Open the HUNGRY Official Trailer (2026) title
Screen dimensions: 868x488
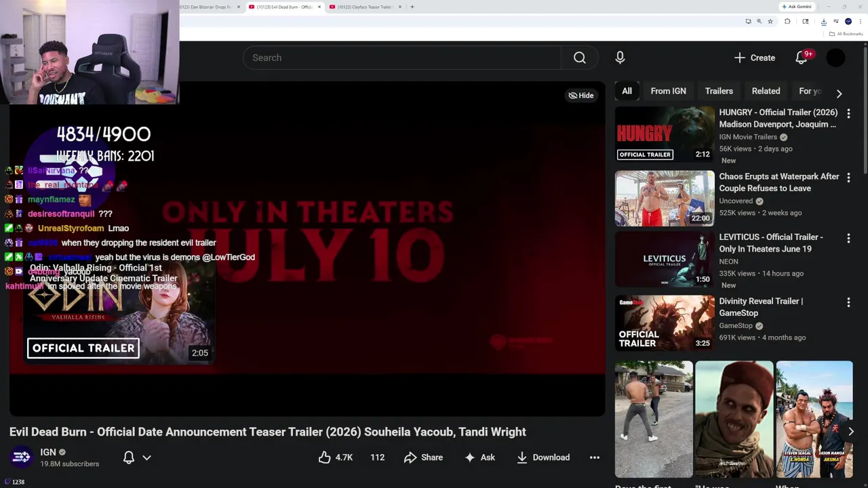pyautogui.click(x=778, y=118)
